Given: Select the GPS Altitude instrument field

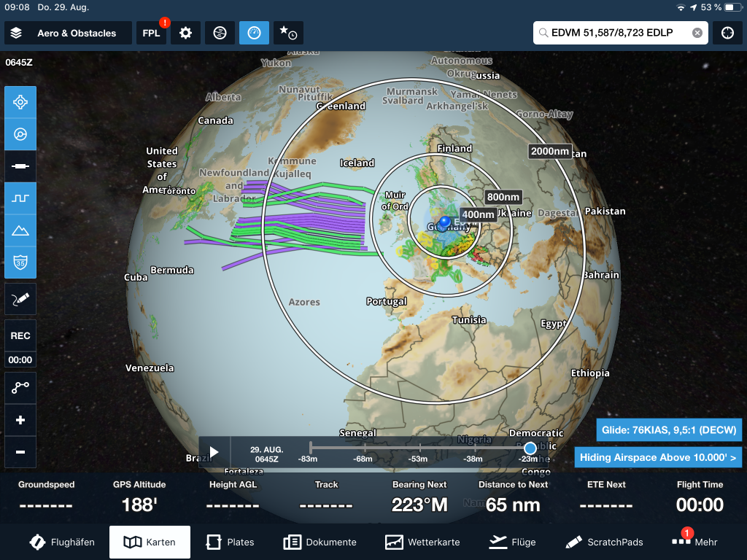Looking at the screenshot, I should point(139,497).
